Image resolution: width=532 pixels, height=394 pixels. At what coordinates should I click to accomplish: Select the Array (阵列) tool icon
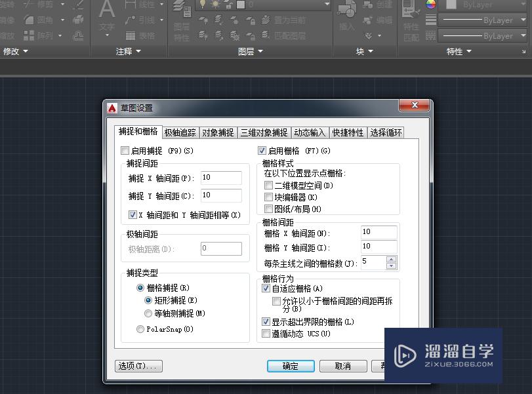[29, 35]
